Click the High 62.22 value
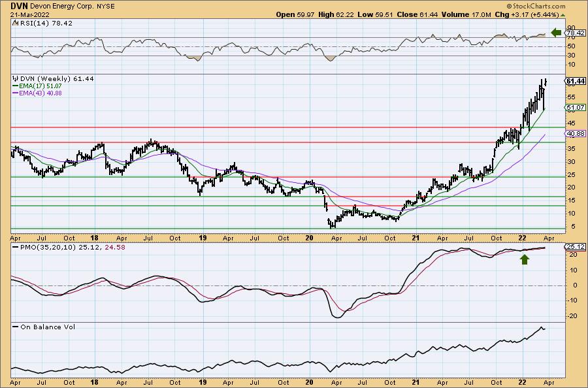This screenshot has height=388, width=588. click(x=336, y=14)
